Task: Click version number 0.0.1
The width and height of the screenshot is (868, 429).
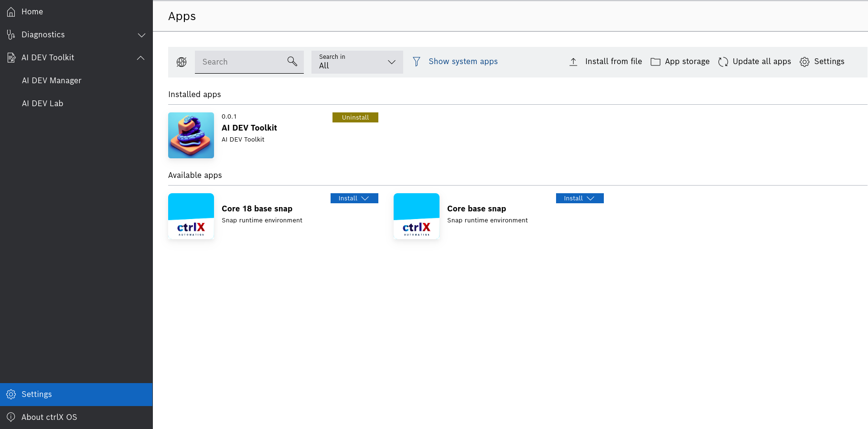Action: (x=229, y=116)
